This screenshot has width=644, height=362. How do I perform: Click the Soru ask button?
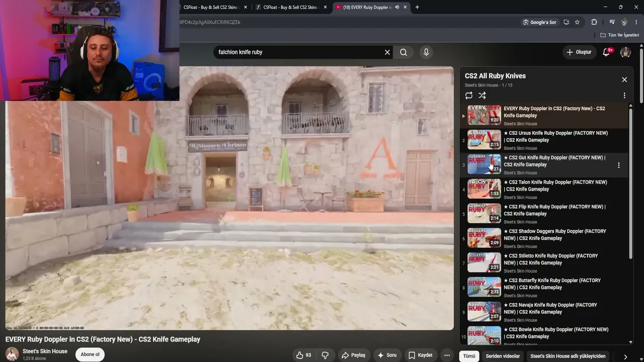pos(387,355)
